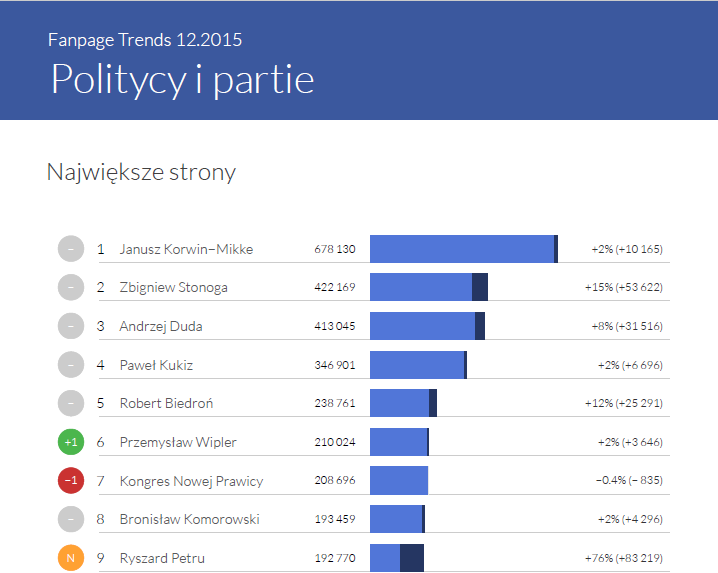Click the Największe strony section title

point(141,172)
